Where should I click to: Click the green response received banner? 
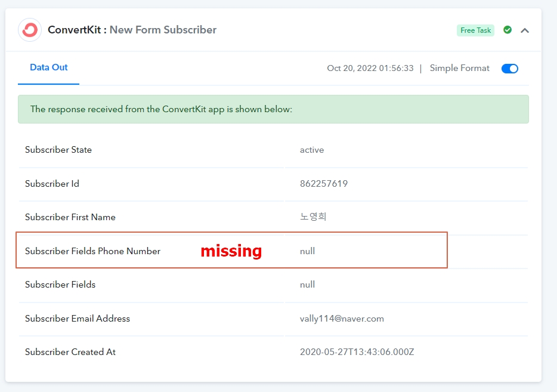[273, 109]
